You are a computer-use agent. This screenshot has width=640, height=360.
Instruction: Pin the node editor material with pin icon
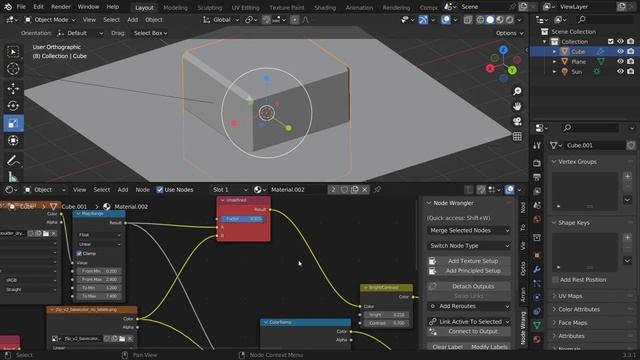point(377,189)
